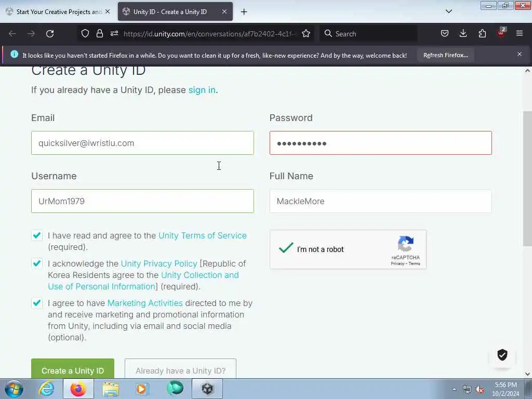Toggle the I'm not a robot reCAPTCHA checkbox
Screen dimensions: 532x399
pos(286,248)
